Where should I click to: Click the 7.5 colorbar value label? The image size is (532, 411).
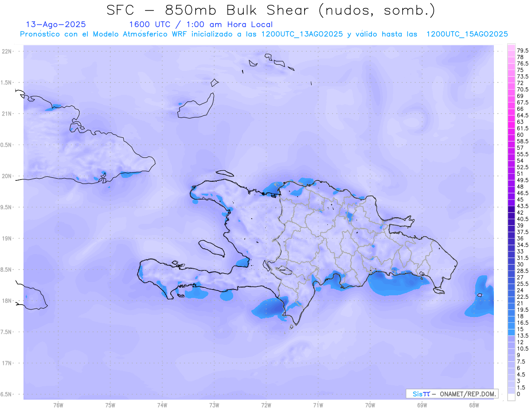[x=522, y=362]
